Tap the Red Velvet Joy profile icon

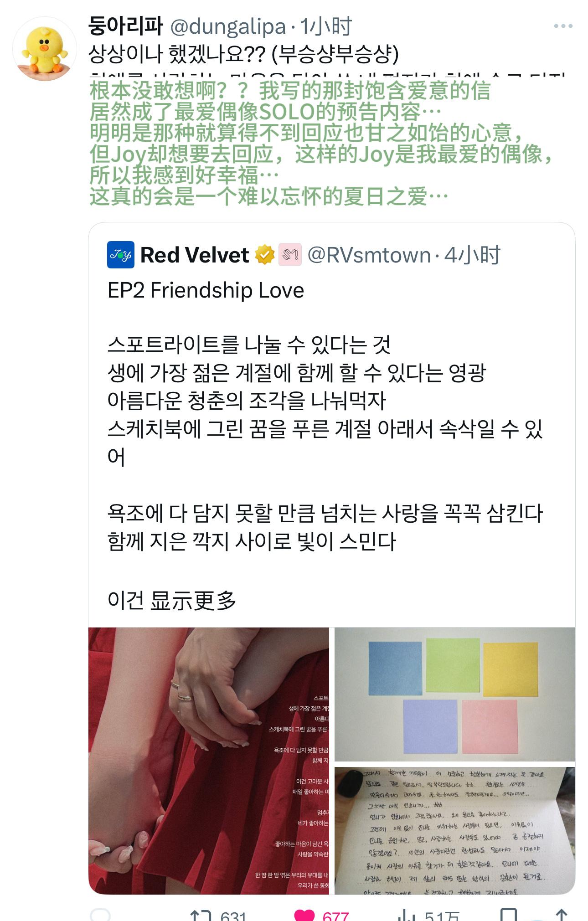pyautogui.click(x=121, y=255)
